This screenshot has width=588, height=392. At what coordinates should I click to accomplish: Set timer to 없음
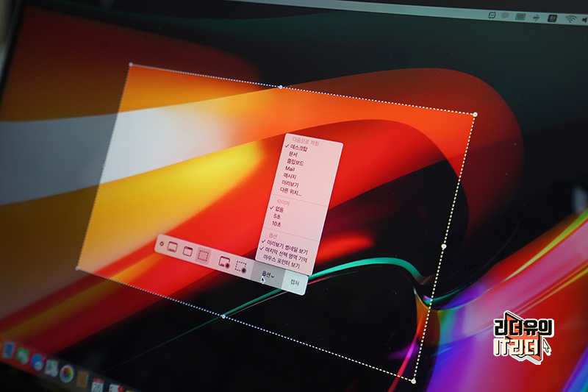pos(279,210)
